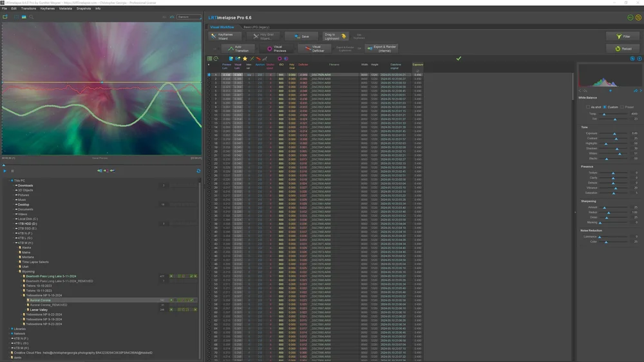Click the Save button
Screen dimensions: 644x362
pos(301,37)
